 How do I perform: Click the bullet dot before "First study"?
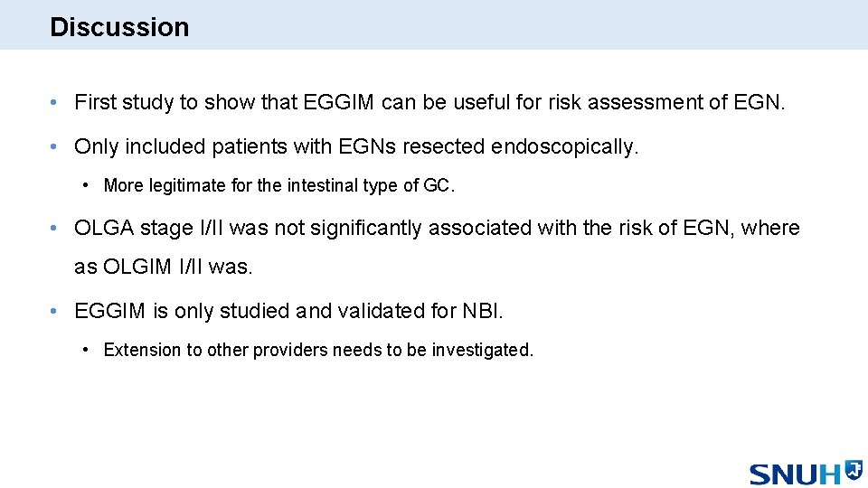(56, 102)
